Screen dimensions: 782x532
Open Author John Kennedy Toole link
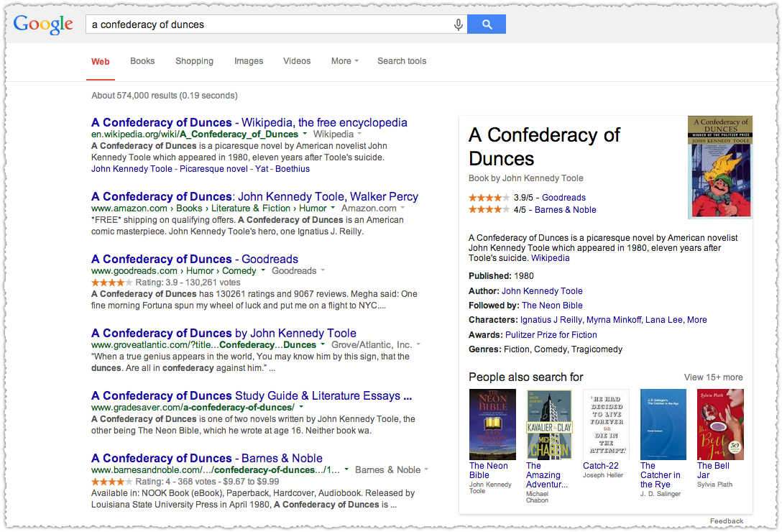(542, 291)
